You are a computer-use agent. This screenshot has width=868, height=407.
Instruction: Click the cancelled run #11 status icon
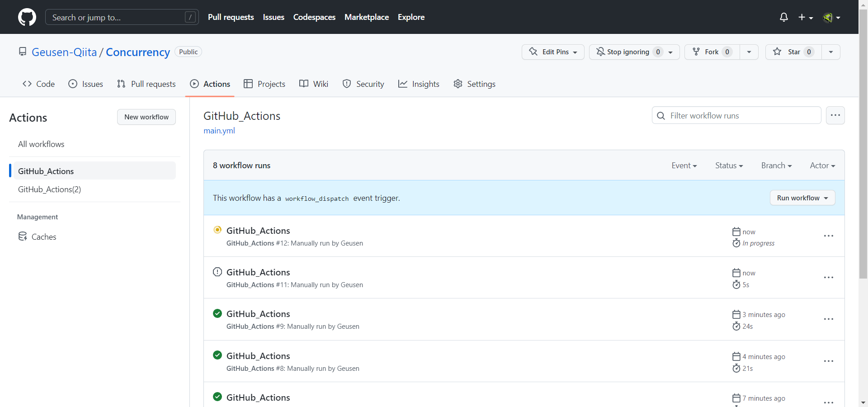(x=217, y=272)
